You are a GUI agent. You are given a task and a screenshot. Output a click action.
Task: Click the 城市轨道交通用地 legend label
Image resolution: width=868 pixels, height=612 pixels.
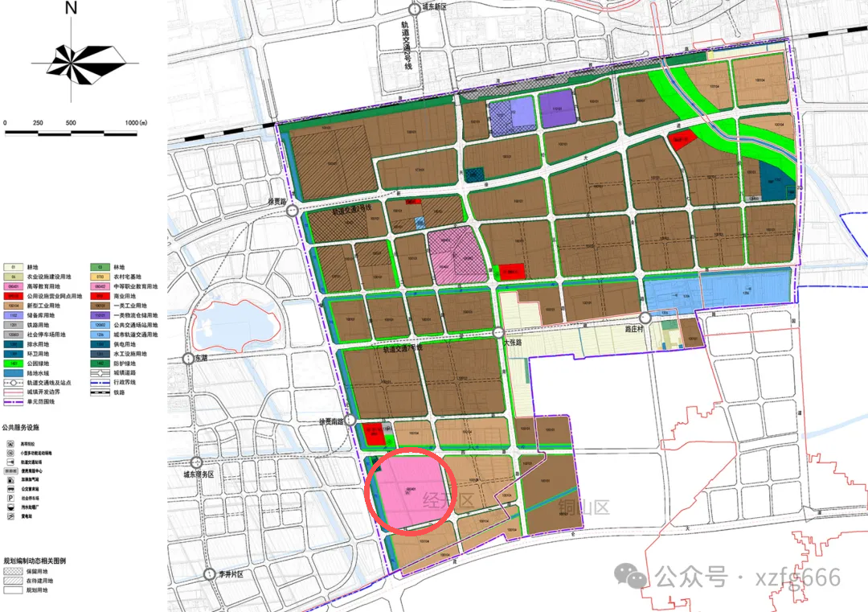tap(136, 335)
